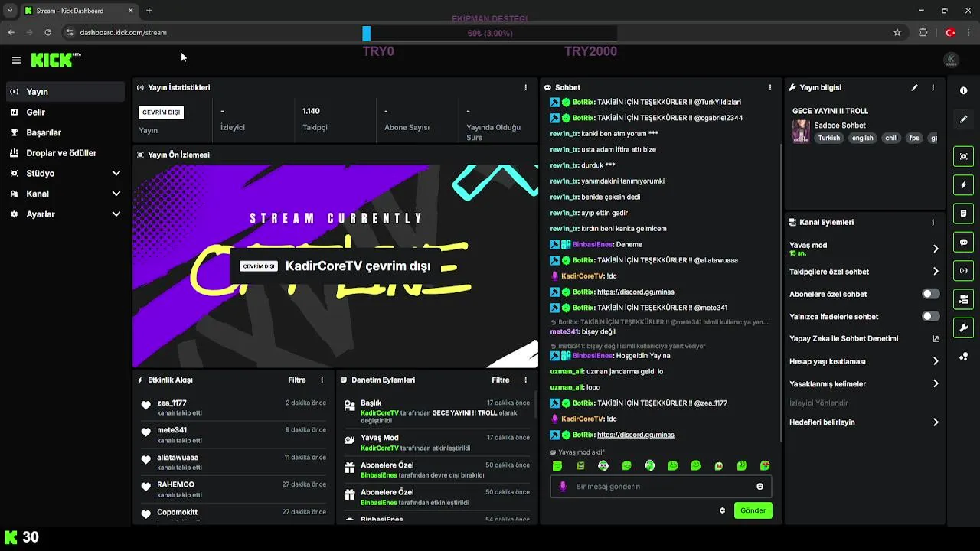Click the Bir mesaj gönderin input field

[661, 486]
